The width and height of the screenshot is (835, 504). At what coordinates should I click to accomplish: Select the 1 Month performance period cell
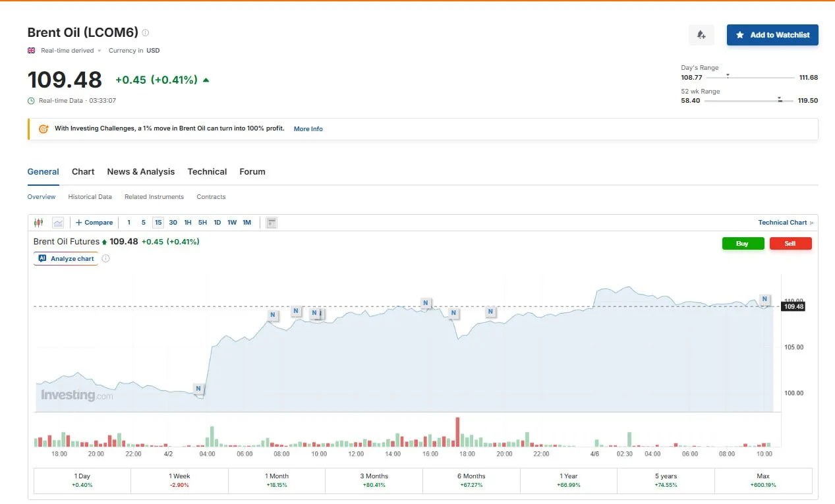coord(277,480)
